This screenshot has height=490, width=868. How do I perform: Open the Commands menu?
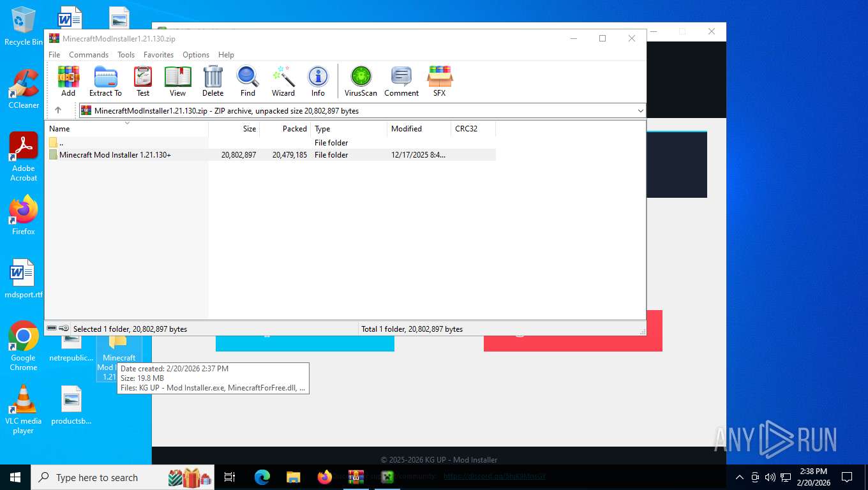[x=89, y=55]
